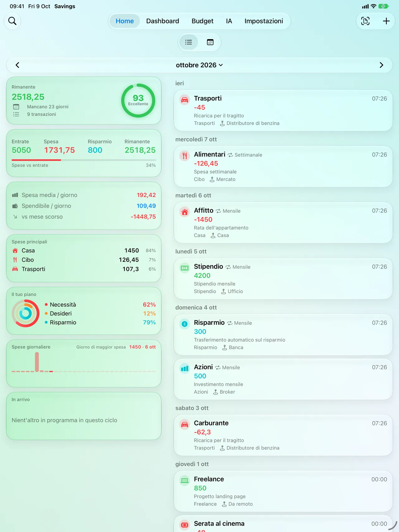Go to previous month with left chevron
The image size is (399, 532).
(17, 65)
